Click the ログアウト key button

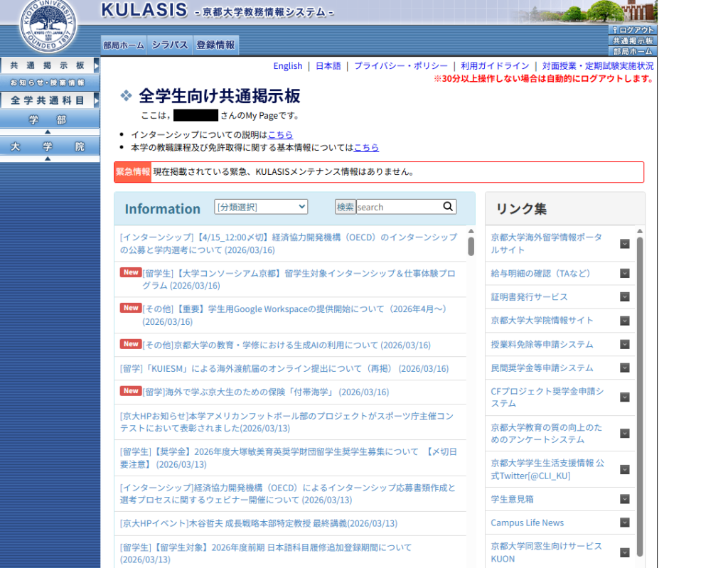coord(632,30)
